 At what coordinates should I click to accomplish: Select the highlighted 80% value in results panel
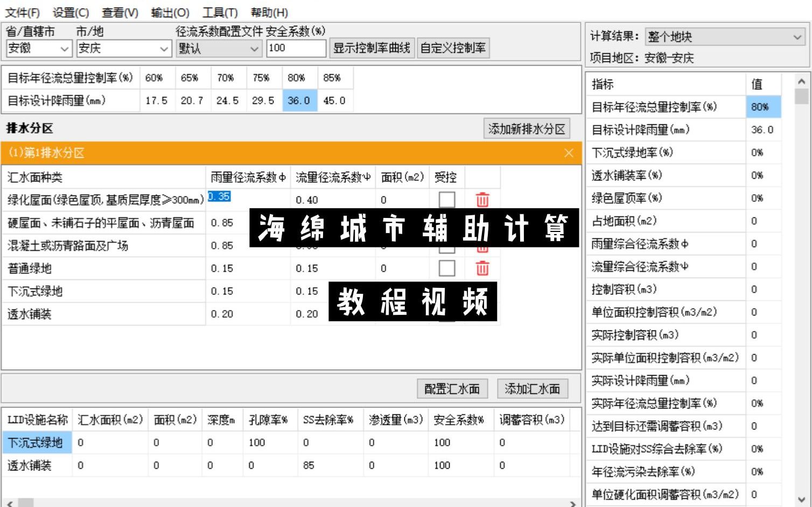click(x=764, y=107)
